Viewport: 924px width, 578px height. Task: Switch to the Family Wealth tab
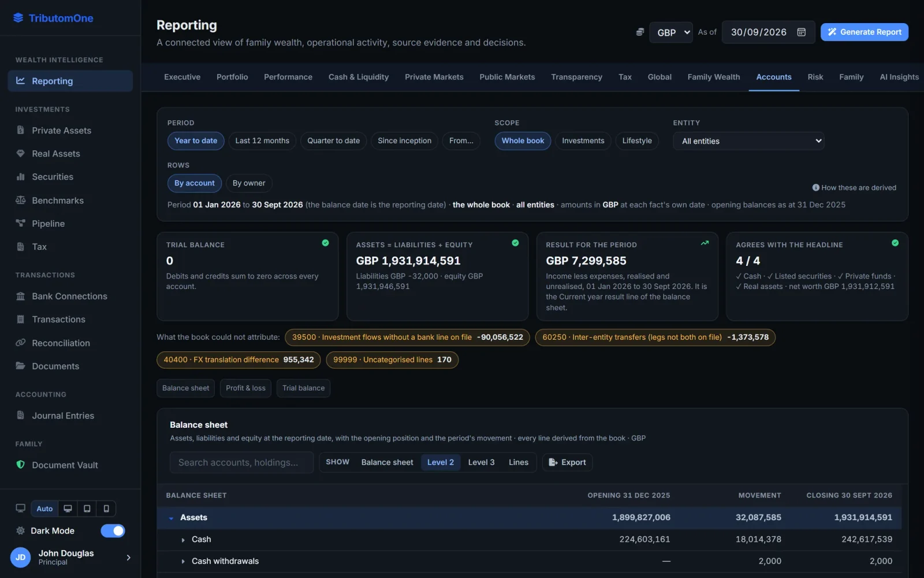coord(714,77)
